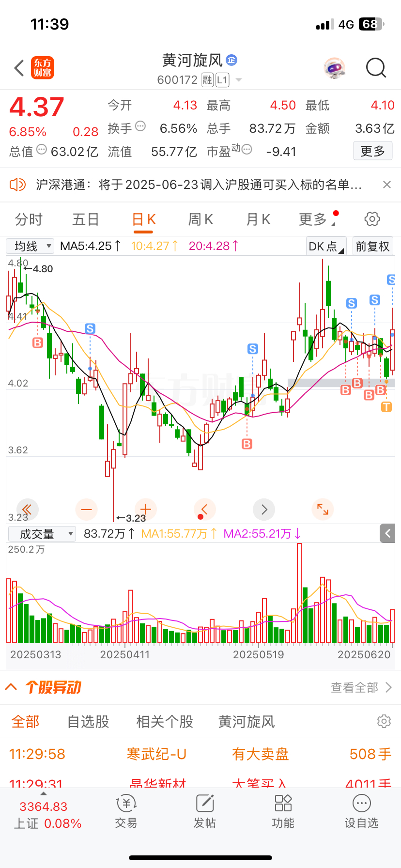
Task: Open the 成交量 indicator dropdown
Action: (42, 534)
